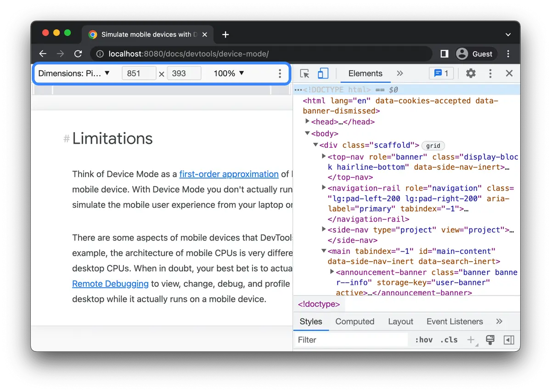Expand the head element node
Viewport: 551px width, 392px height.
pos(308,122)
